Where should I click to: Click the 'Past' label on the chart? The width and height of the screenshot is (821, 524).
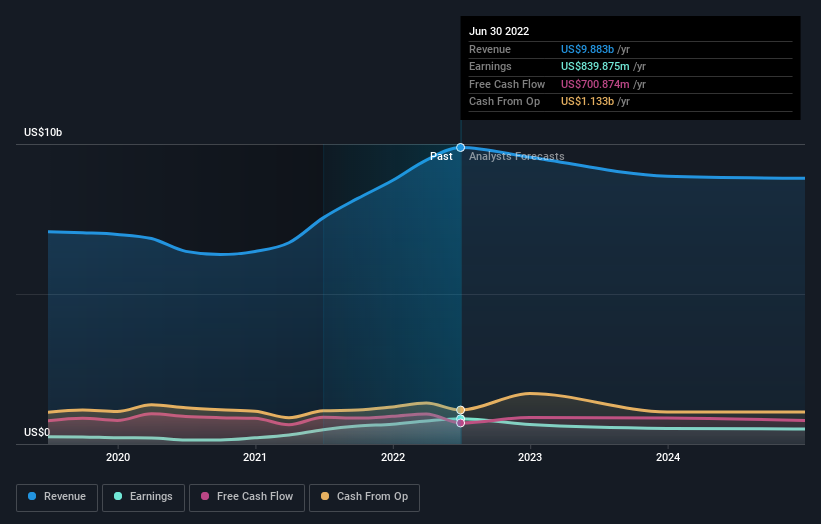point(441,156)
